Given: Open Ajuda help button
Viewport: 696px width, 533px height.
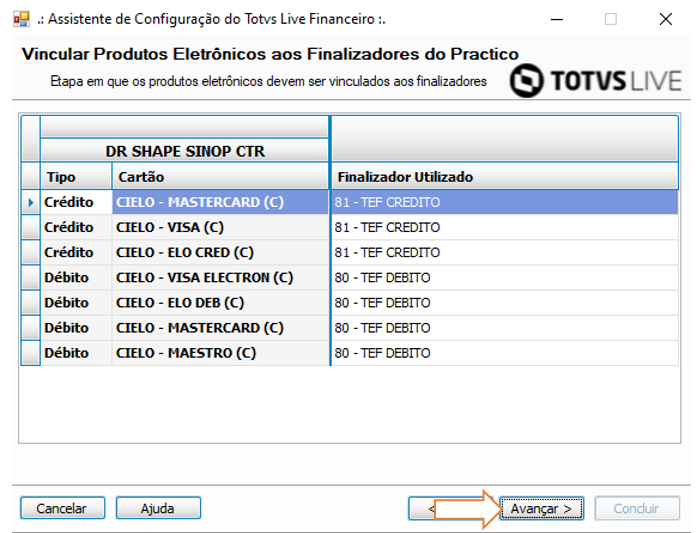Looking at the screenshot, I should pos(158,508).
